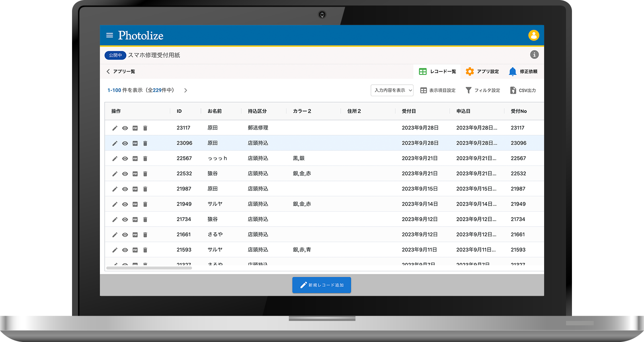The width and height of the screenshot is (644, 342).
Task: View record 21661 with eye icon
Action: [125, 235]
